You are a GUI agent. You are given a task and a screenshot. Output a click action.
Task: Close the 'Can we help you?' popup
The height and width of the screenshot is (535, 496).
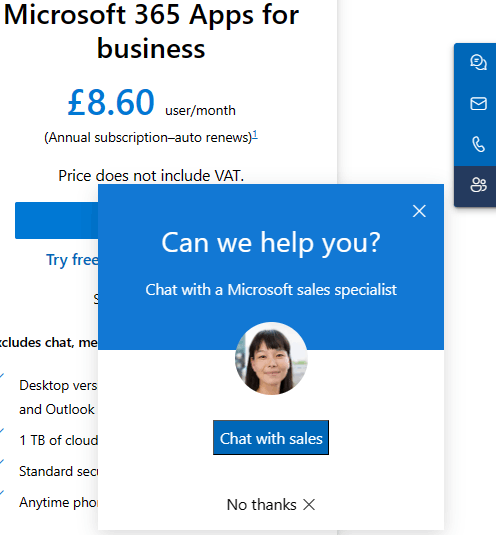click(x=419, y=211)
